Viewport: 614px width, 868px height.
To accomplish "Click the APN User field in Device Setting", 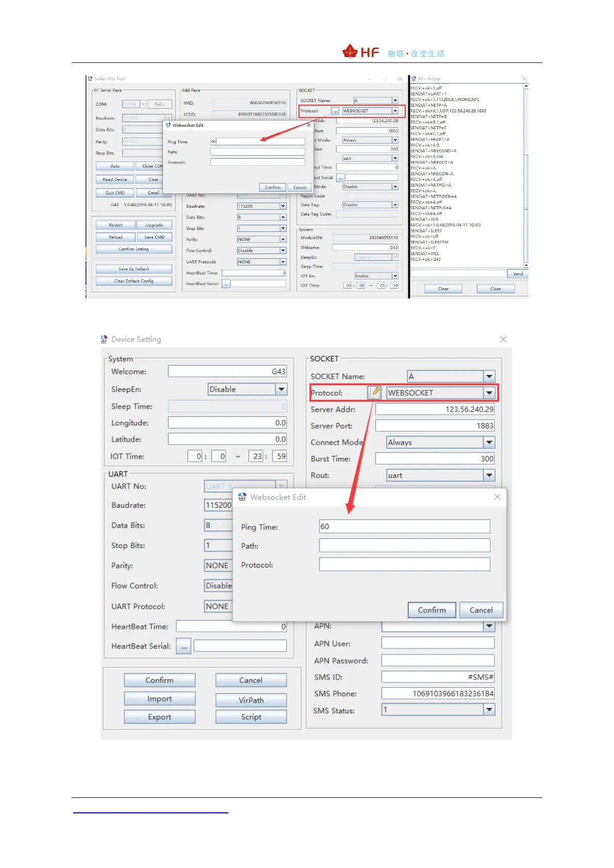I will tap(438, 643).
